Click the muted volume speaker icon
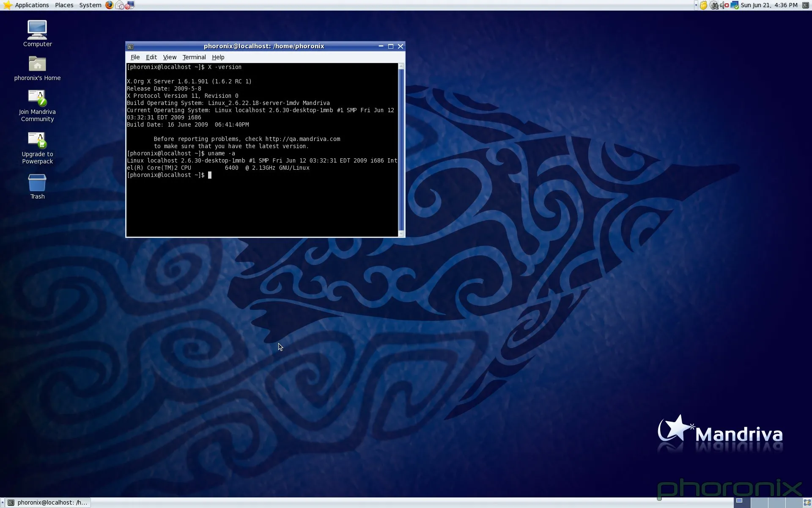Image resolution: width=812 pixels, height=508 pixels. [x=724, y=5]
